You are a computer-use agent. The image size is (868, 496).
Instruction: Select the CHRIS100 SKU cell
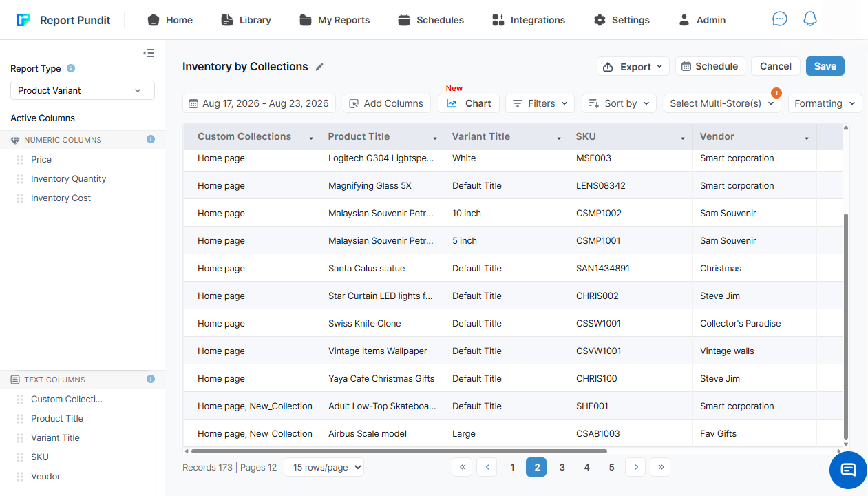[631, 378]
